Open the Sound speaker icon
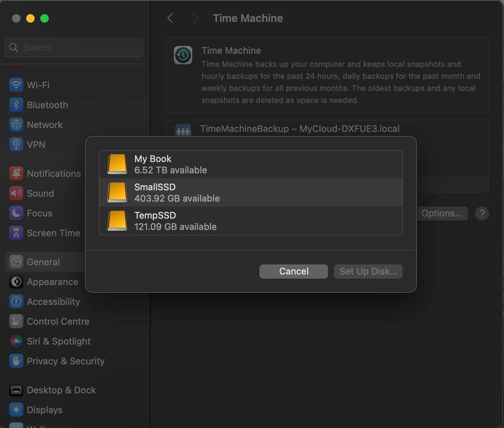 [x=16, y=193]
